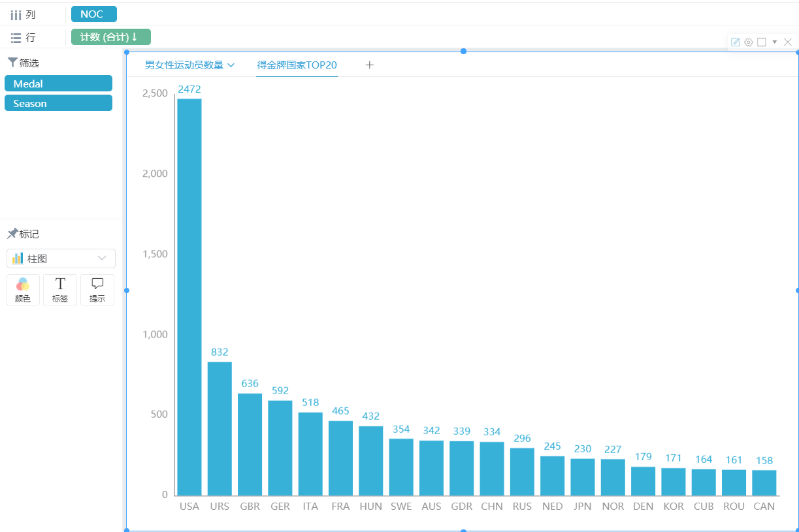The height and width of the screenshot is (532, 799).
Task: Click the 832 value label
Action: point(220,352)
